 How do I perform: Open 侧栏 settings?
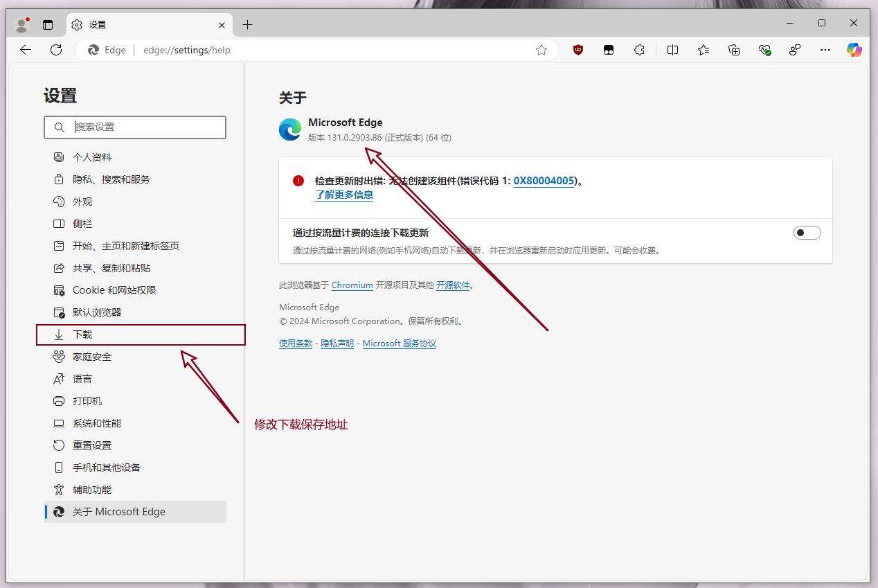pos(135,224)
